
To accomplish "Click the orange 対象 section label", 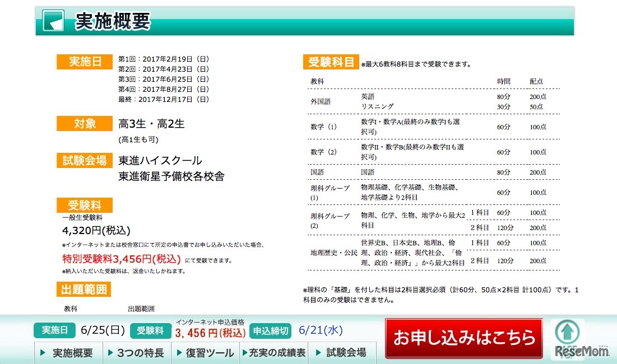I will click(85, 123).
